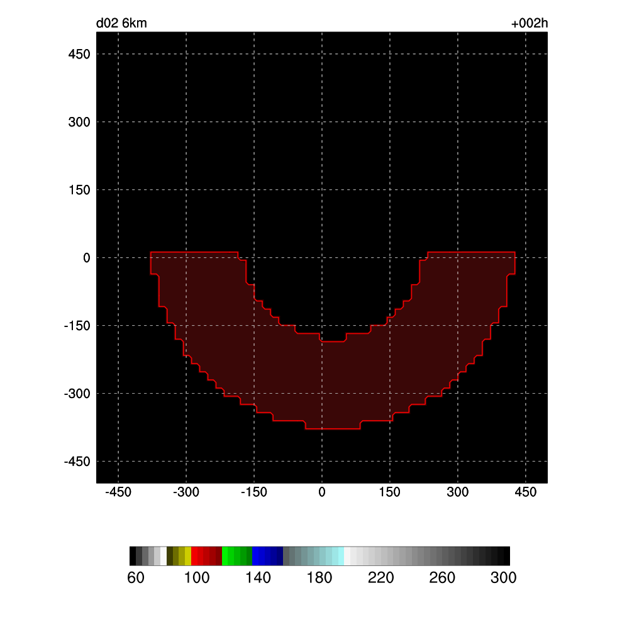The height and width of the screenshot is (644, 644).
Task: Click the colorbar label 300
Action: [504, 579]
